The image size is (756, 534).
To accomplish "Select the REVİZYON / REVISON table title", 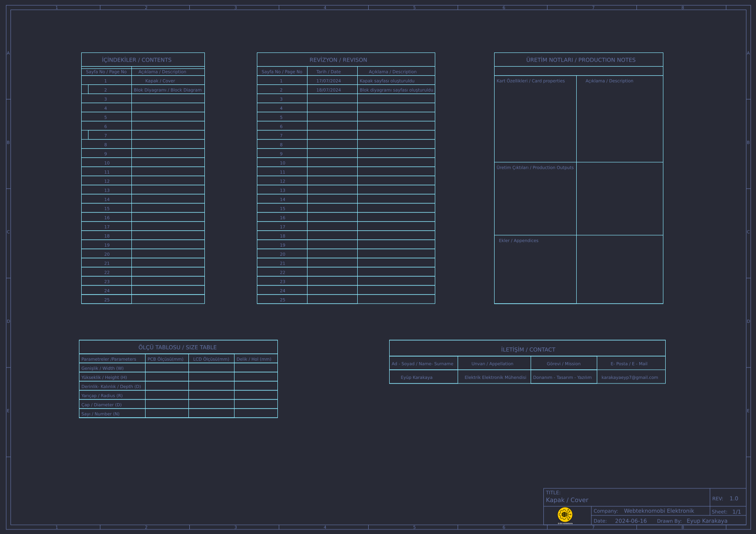I will tap(338, 60).
